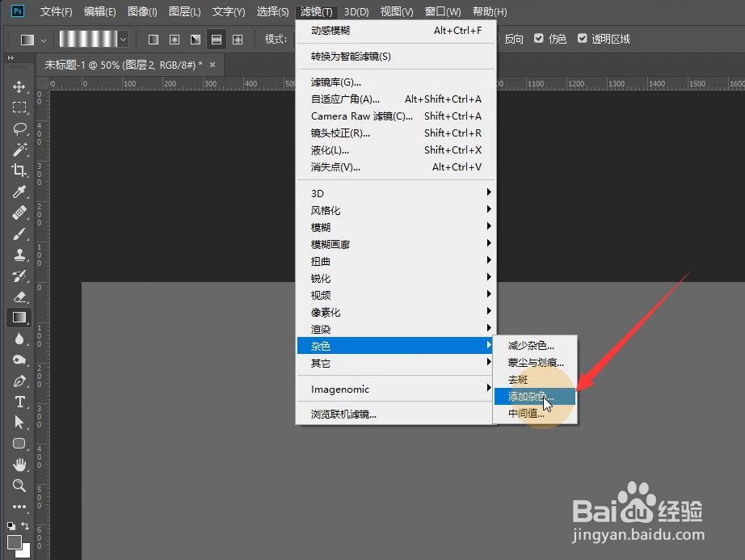Open the gradient preset picker dropdown
Viewport: 745px width, 560px height.
pyautogui.click(x=123, y=38)
